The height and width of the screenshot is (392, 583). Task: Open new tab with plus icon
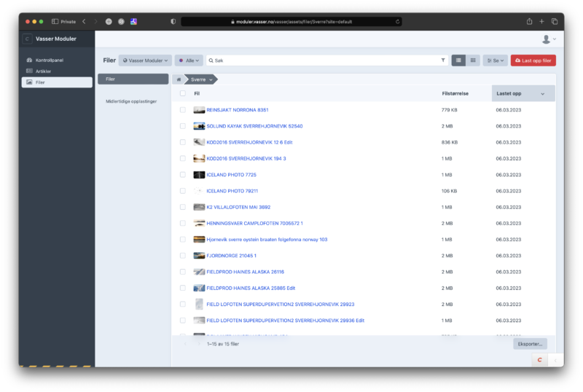[x=541, y=21]
